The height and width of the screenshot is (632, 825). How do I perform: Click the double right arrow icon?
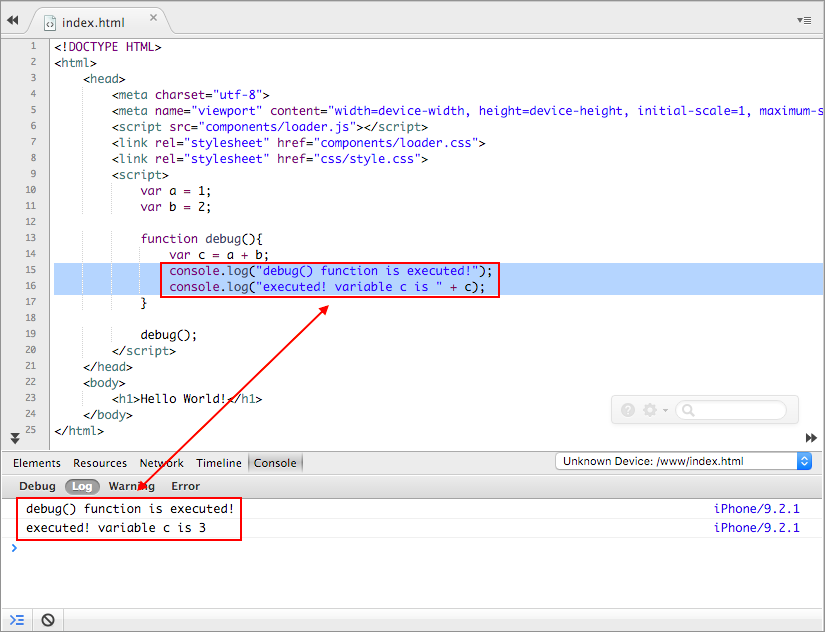click(x=811, y=438)
